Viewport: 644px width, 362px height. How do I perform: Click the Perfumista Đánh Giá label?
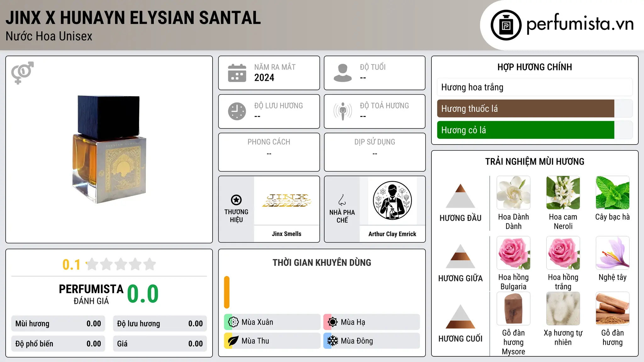click(91, 294)
